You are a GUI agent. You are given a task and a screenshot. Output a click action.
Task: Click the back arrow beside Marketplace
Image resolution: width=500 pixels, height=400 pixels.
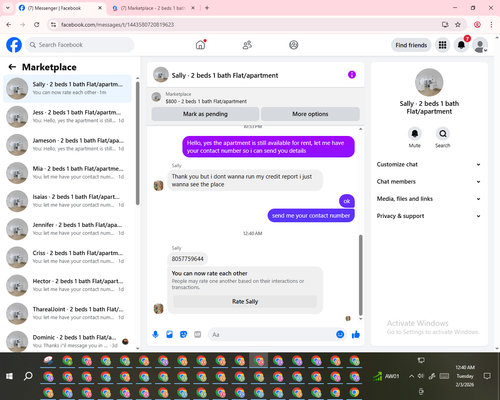tap(12, 67)
